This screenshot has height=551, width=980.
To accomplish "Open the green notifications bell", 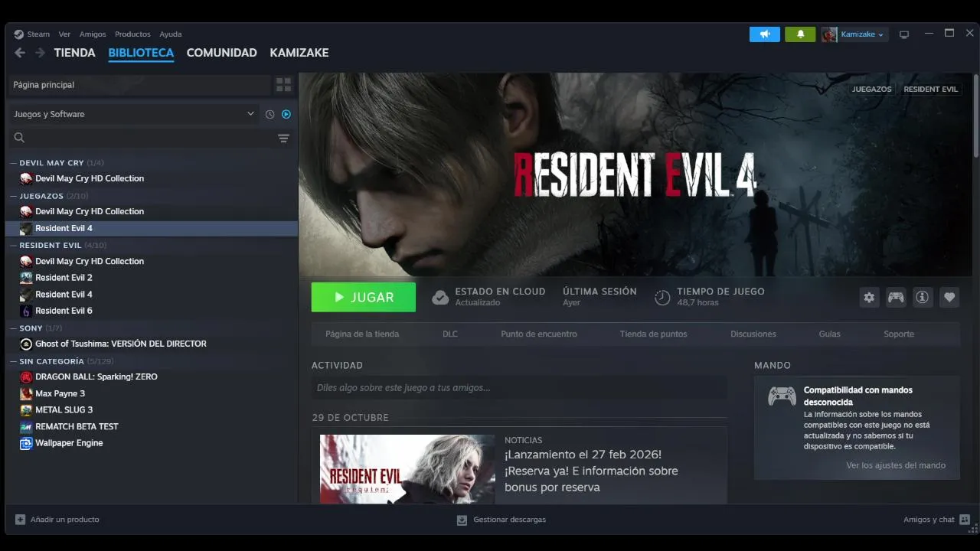I will coord(800,34).
